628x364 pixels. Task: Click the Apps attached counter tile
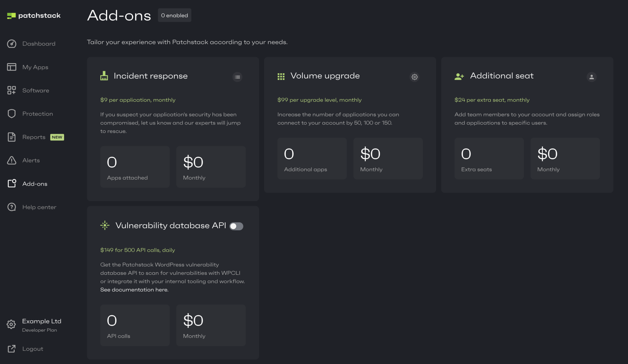click(135, 167)
